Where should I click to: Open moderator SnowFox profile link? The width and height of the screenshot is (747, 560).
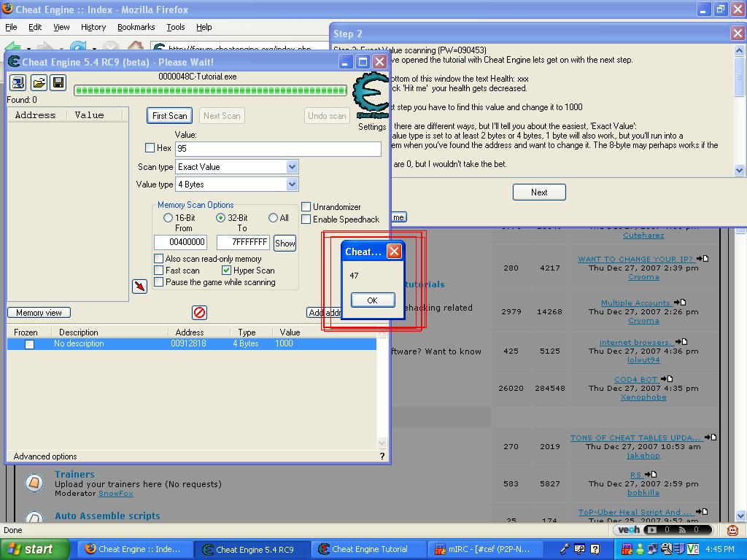click(x=116, y=494)
